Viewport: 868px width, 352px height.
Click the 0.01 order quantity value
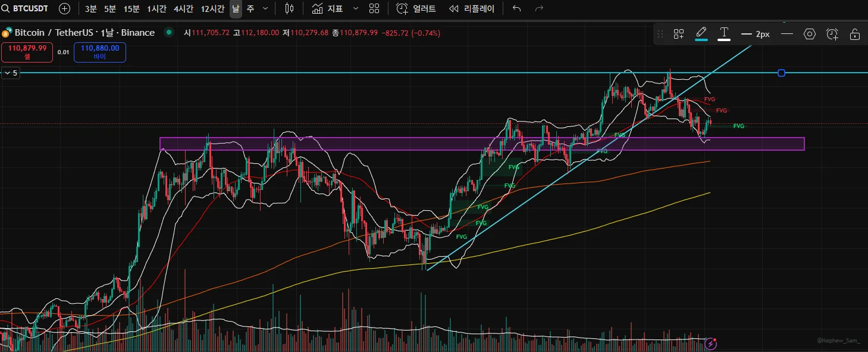click(64, 52)
